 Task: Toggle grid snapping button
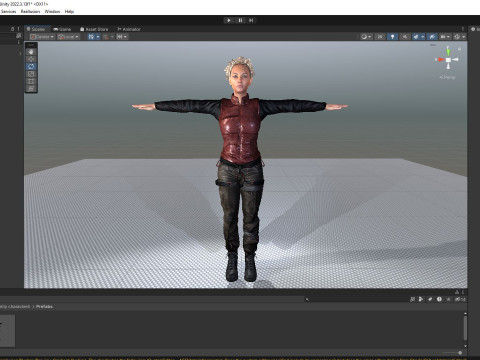pos(106,37)
